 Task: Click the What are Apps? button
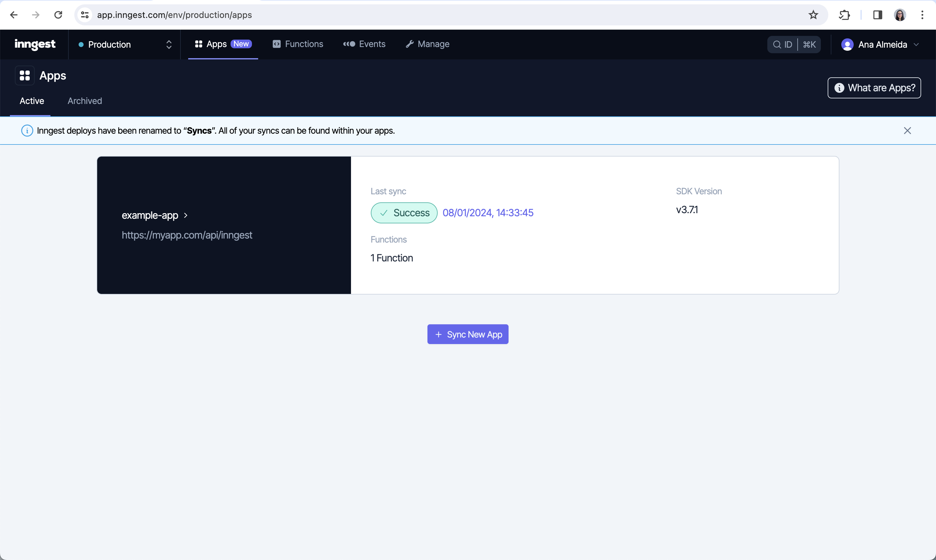(x=874, y=88)
